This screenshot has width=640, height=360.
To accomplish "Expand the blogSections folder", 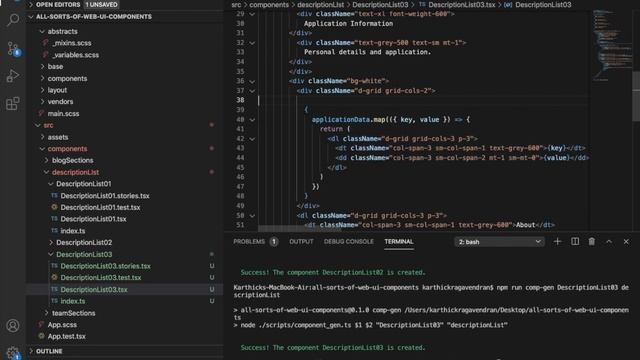I will tap(72, 160).
